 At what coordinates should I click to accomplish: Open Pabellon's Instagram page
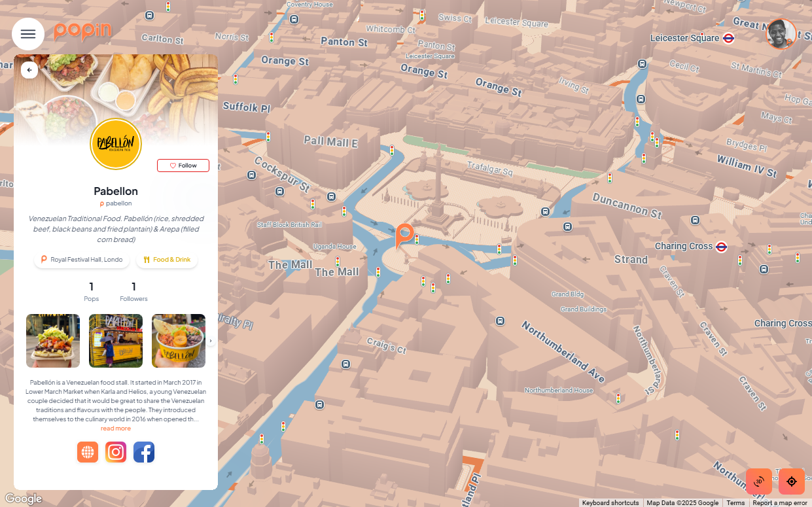pos(116,452)
